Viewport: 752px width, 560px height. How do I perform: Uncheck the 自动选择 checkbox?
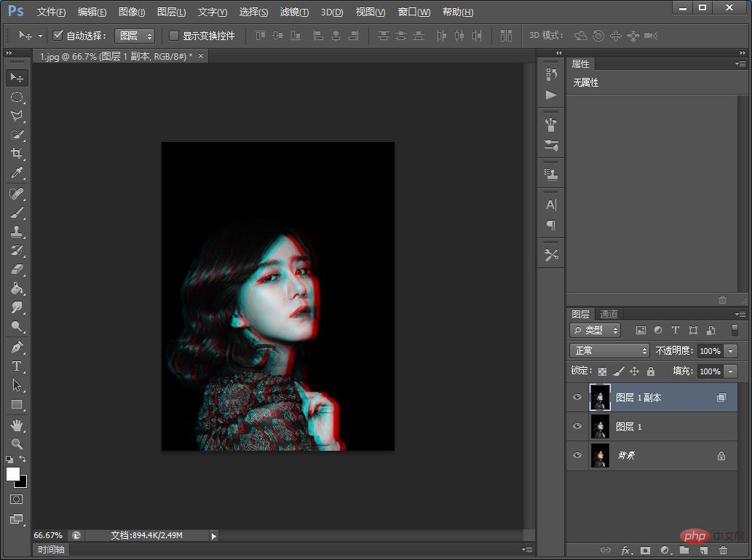point(58,36)
